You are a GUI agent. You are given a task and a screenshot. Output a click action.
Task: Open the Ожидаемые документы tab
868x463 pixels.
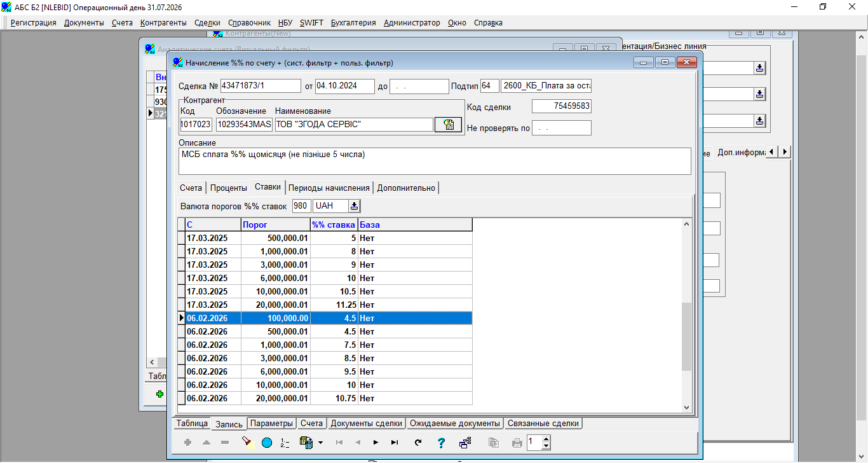coord(455,424)
